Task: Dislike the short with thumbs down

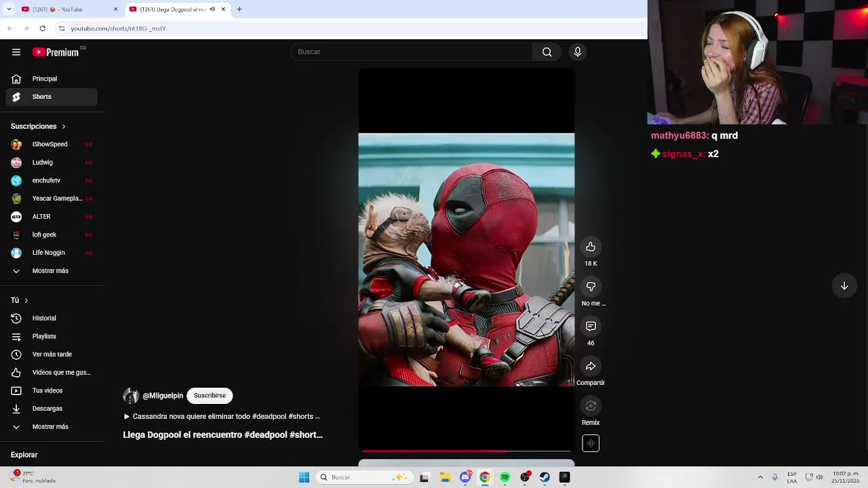Action: 591,287
